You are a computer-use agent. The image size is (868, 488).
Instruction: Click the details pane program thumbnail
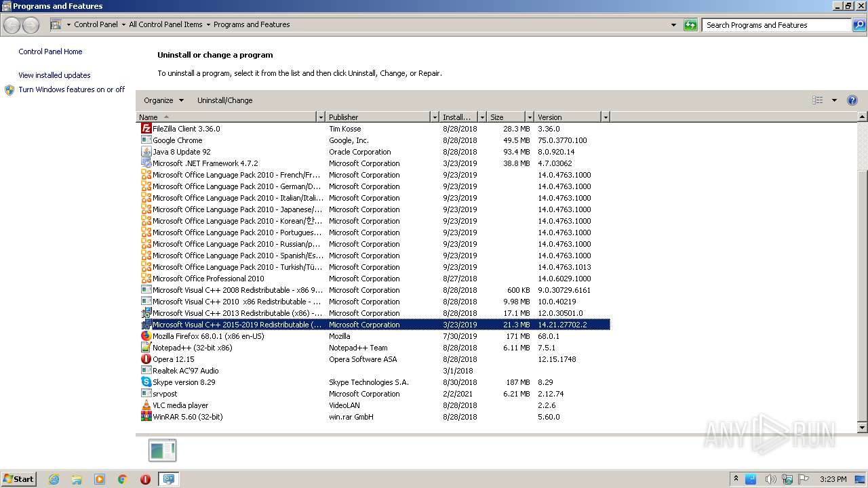click(x=163, y=450)
